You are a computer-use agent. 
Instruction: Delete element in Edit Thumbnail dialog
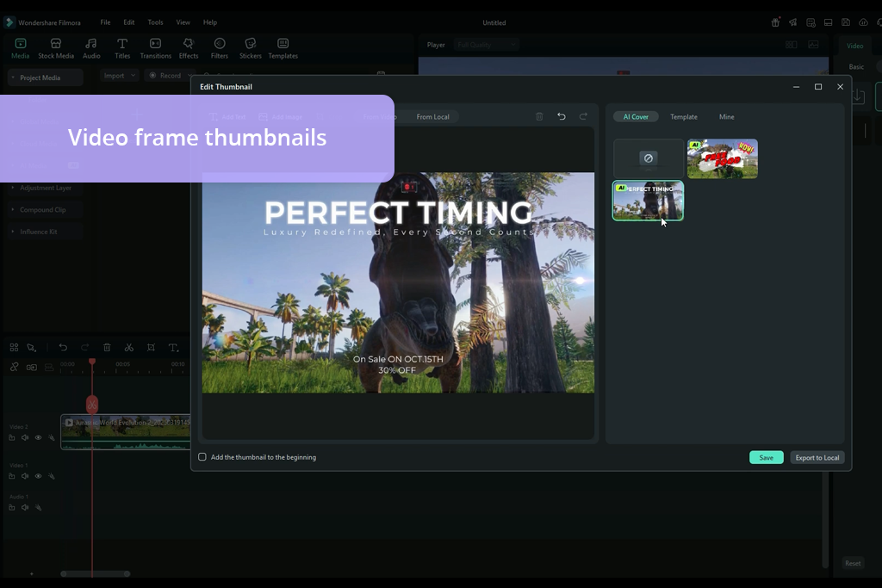tap(539, 116)
